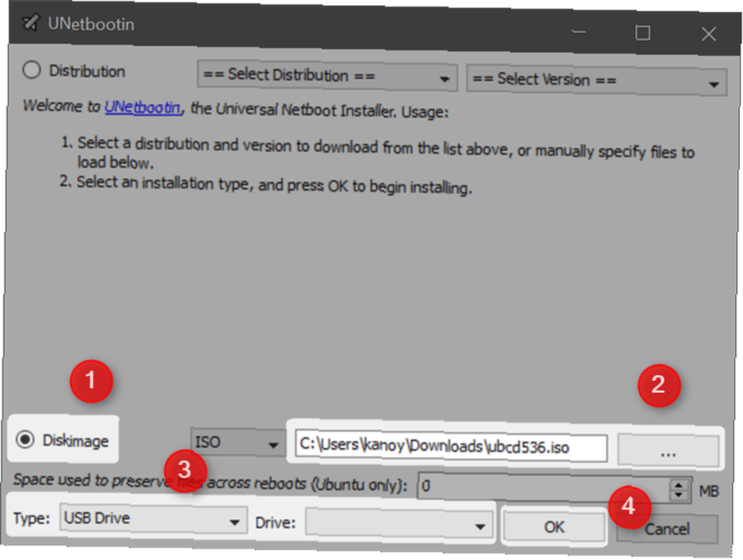Maximize the UNetbootin window

[x=643, y=33]
